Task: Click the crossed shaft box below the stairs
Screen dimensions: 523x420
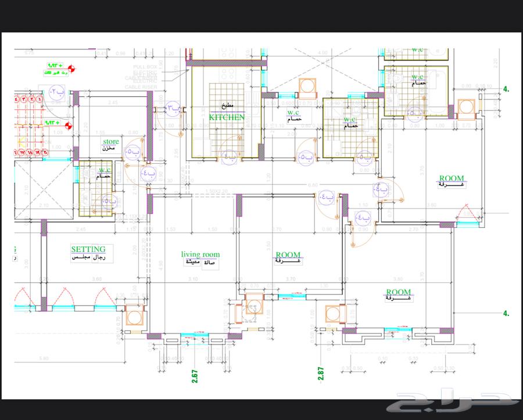Action: pyautogui.click(x=41, y=190)
